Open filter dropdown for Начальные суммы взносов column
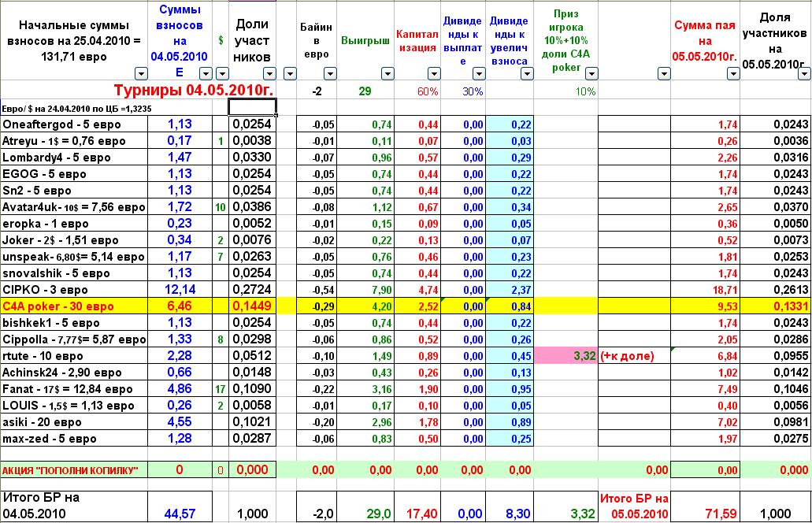 coord(141,73)
